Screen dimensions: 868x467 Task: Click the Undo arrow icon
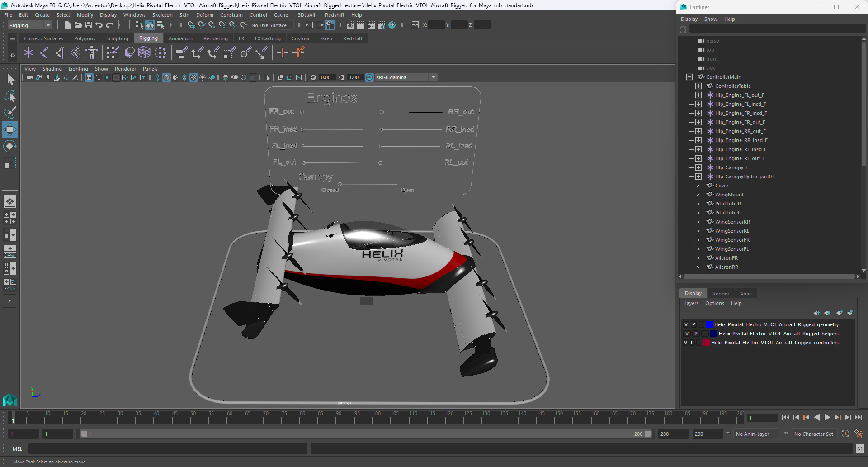point(99,25)
